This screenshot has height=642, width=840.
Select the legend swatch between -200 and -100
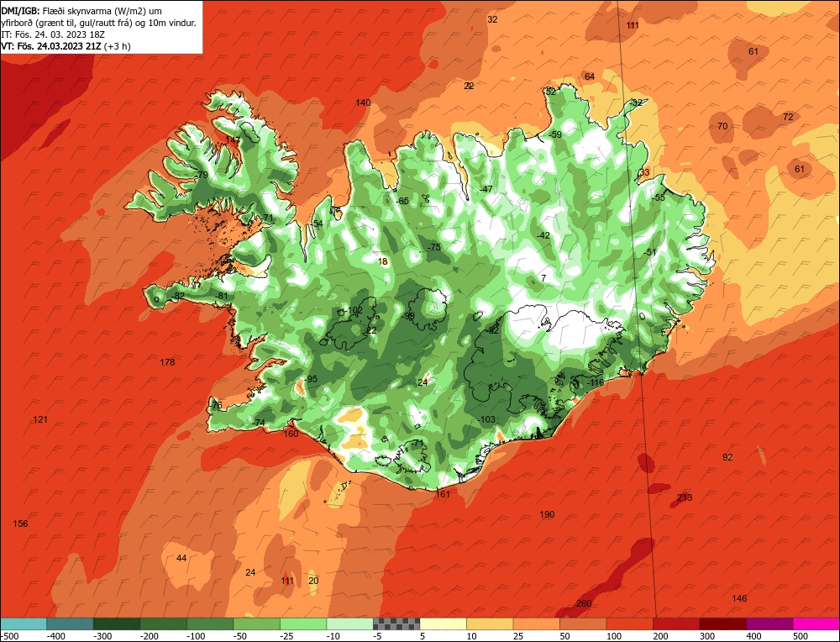point(163,624)
